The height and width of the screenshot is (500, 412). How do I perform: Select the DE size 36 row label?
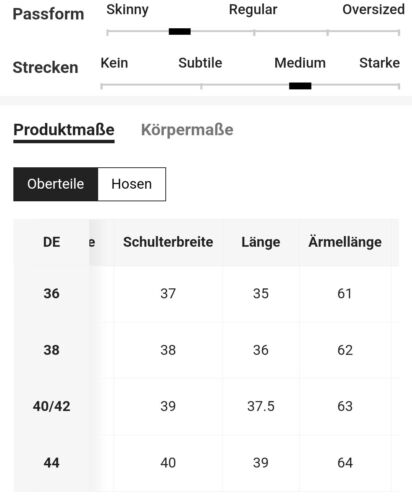point(52,293)
